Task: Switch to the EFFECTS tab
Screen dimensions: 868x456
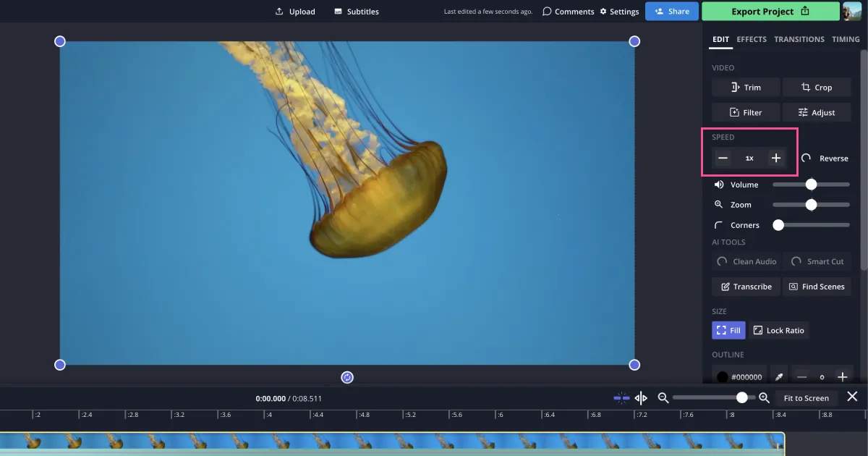Action: tap(752, 39)
